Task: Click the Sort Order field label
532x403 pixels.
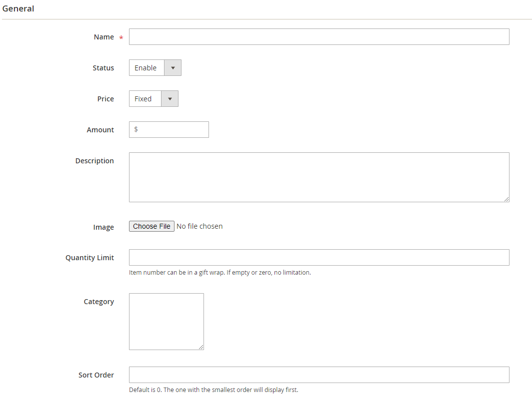Action: (96, 375)
